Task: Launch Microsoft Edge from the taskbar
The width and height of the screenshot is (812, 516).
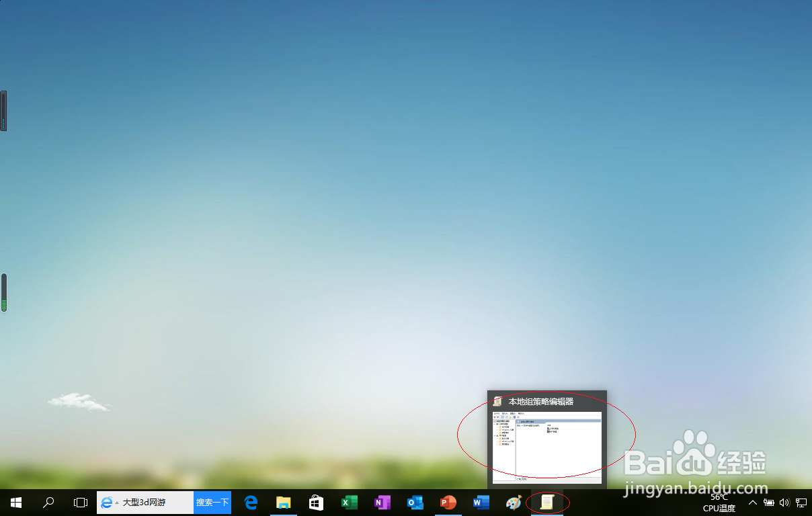Action: pos(250,502)
